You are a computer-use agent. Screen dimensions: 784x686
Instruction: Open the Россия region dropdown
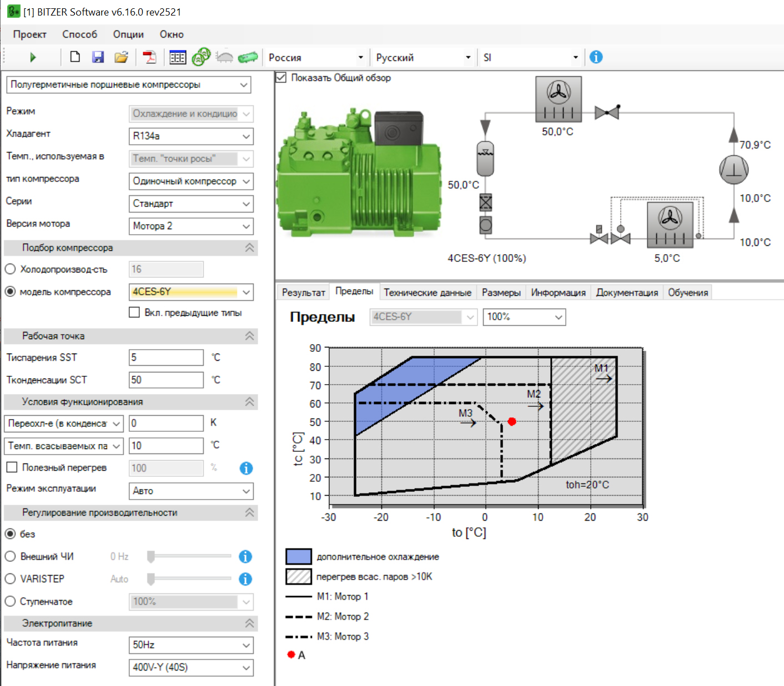[315, 57]
